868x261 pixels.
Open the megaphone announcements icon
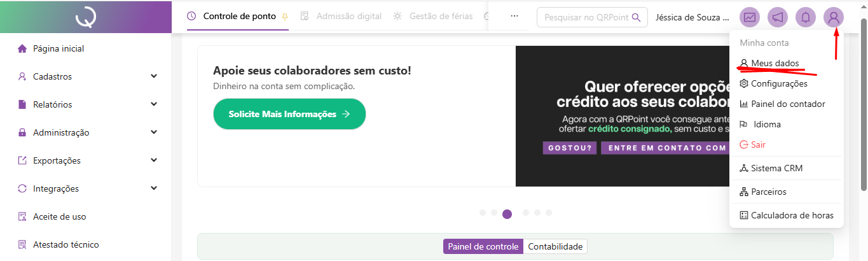[x=778, y=17]
